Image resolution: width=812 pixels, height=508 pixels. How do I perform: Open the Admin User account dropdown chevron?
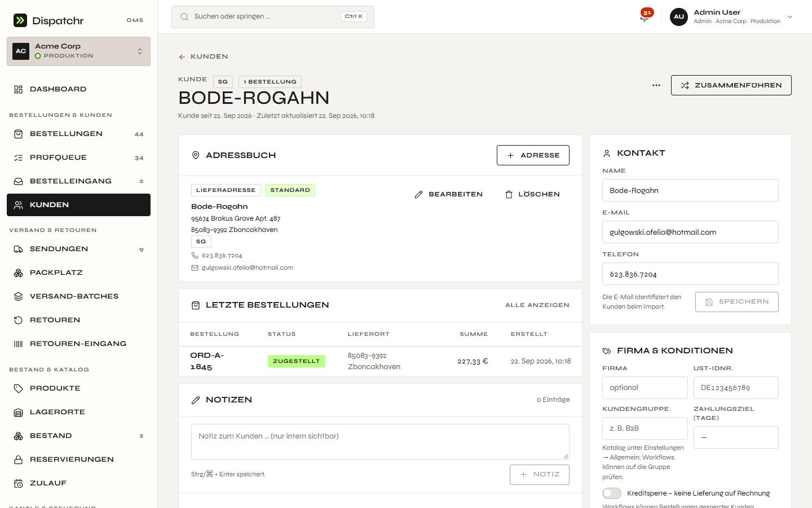click(x=790, y=17)
